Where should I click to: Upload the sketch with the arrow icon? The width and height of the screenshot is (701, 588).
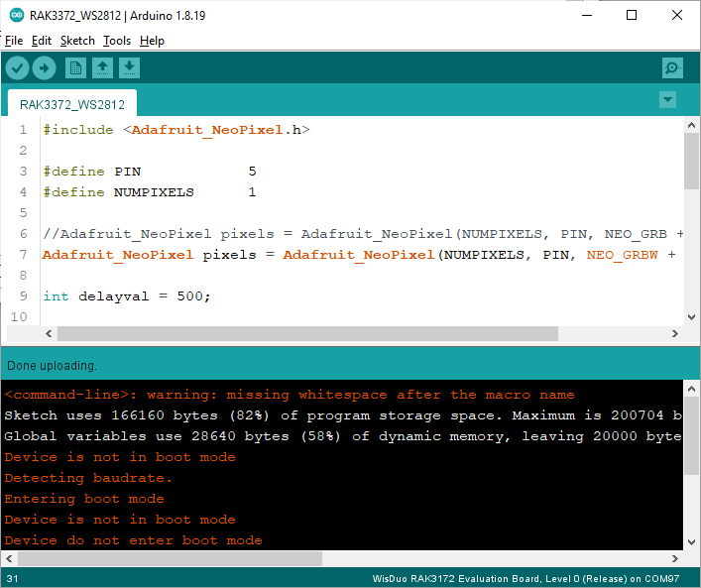(x=44, y=67)
